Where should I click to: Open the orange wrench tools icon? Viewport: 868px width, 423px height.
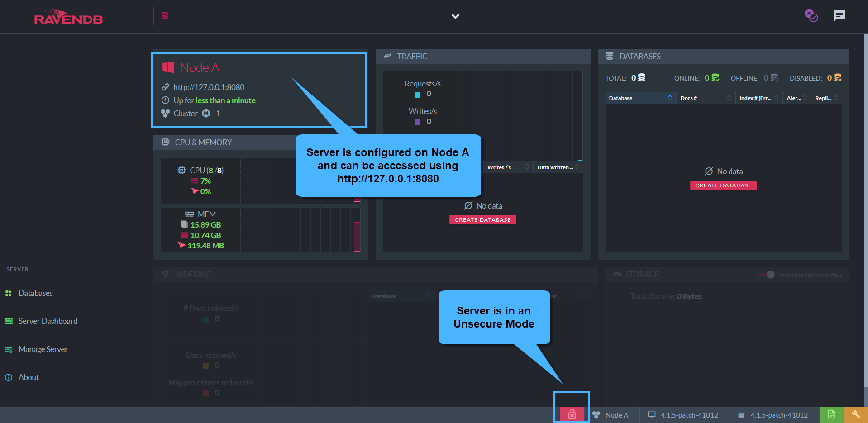click(x=855, y=414)
